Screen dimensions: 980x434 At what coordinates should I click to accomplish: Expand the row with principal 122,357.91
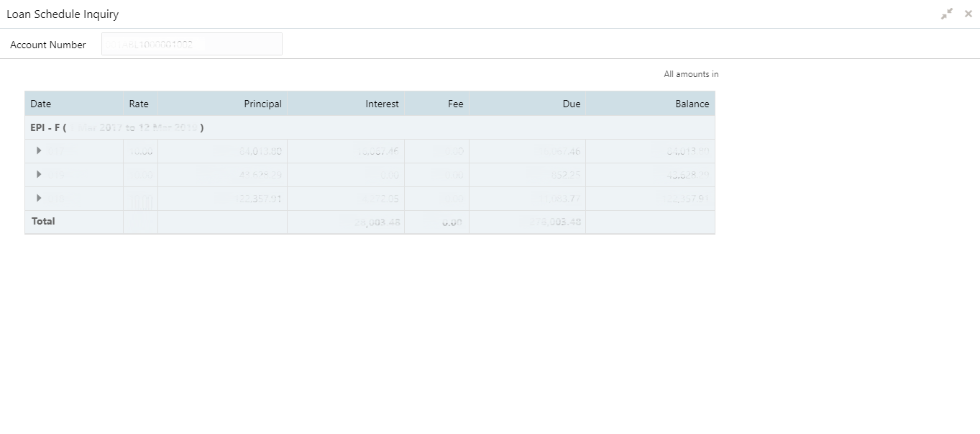coord(39,198)
